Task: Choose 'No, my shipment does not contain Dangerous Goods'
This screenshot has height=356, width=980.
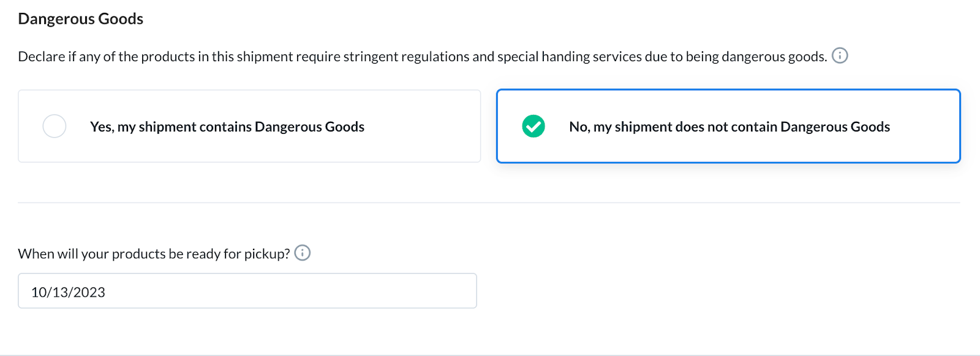Action: click(x=728, y=126)
